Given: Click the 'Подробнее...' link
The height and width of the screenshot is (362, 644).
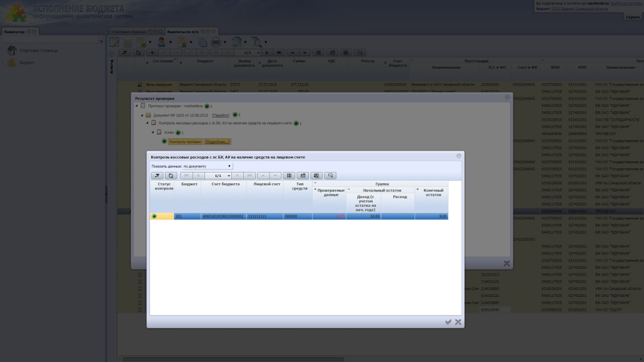Looking at the screenshot, I should click(217, 142).
